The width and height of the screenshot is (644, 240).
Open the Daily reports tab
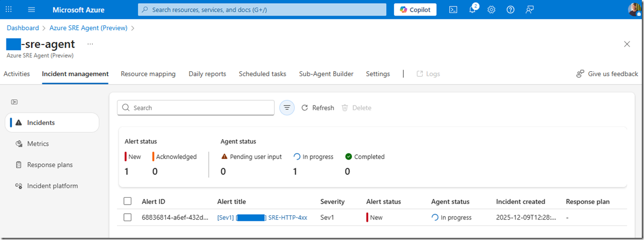tap(207, 74)
